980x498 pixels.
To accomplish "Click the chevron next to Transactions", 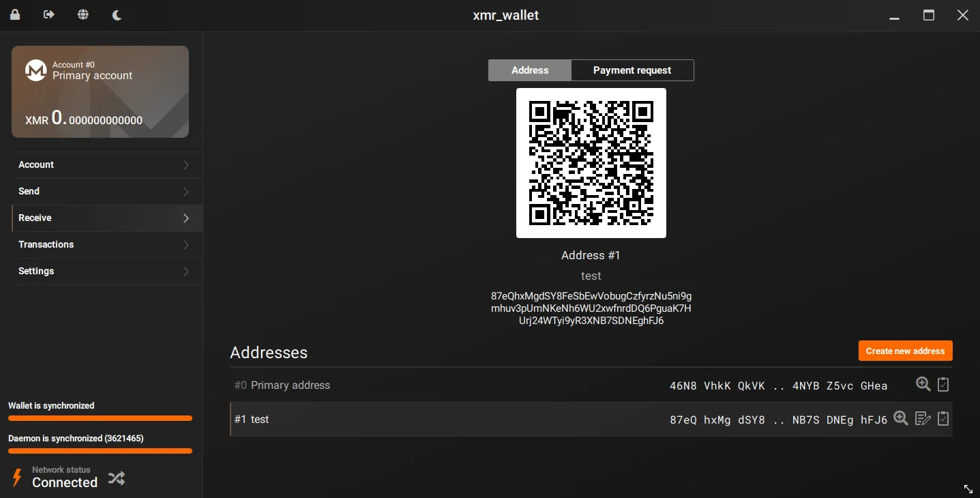I will point(186,245).
